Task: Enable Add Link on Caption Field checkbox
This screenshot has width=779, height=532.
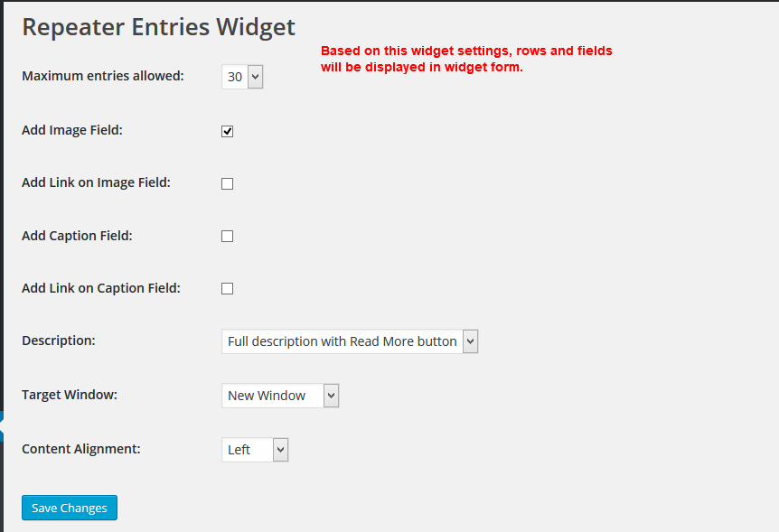Action: pyautogui.click(x=228, y=289)
